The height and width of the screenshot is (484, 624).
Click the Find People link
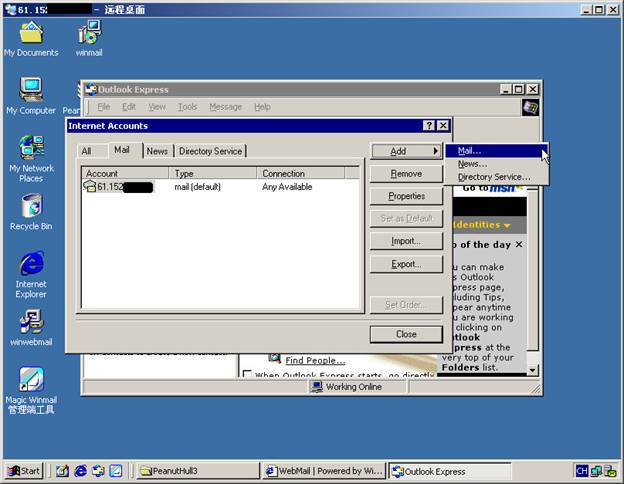[314, 360]
